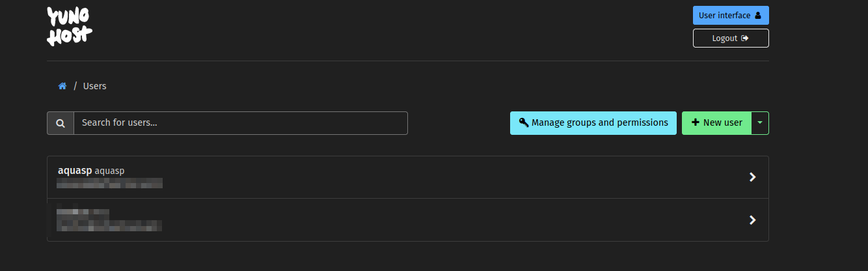Select the Users breadcrumb item

tap(95, 86)
